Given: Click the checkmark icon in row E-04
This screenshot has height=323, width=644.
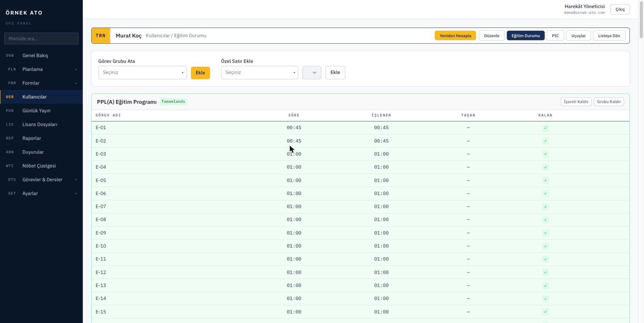Looking at the screenshot, I should (545, 167).
